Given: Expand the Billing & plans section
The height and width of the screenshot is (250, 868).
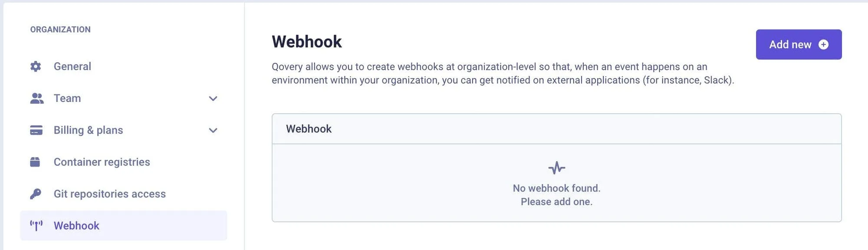Looking at the screenshot, I should [213, 130].
